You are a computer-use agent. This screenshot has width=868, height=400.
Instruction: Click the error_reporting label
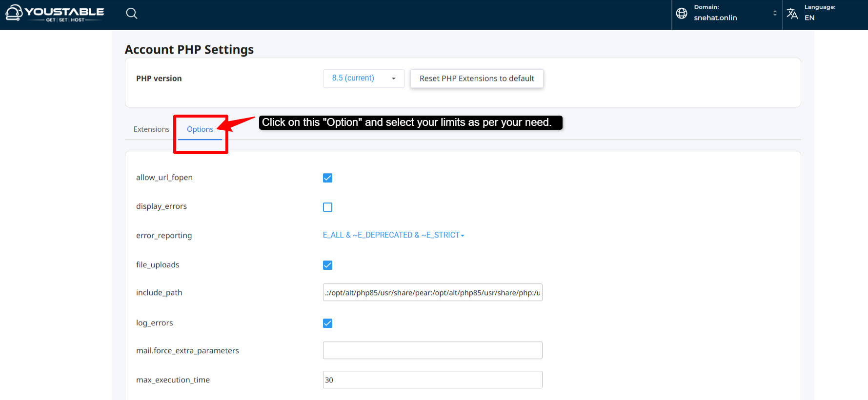click(164, 236)
